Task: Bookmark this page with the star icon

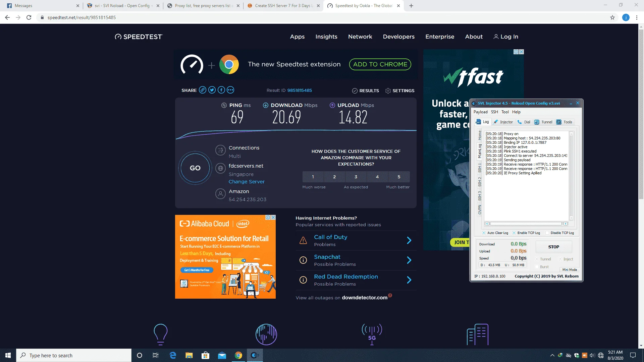Action: coord(612,17)
